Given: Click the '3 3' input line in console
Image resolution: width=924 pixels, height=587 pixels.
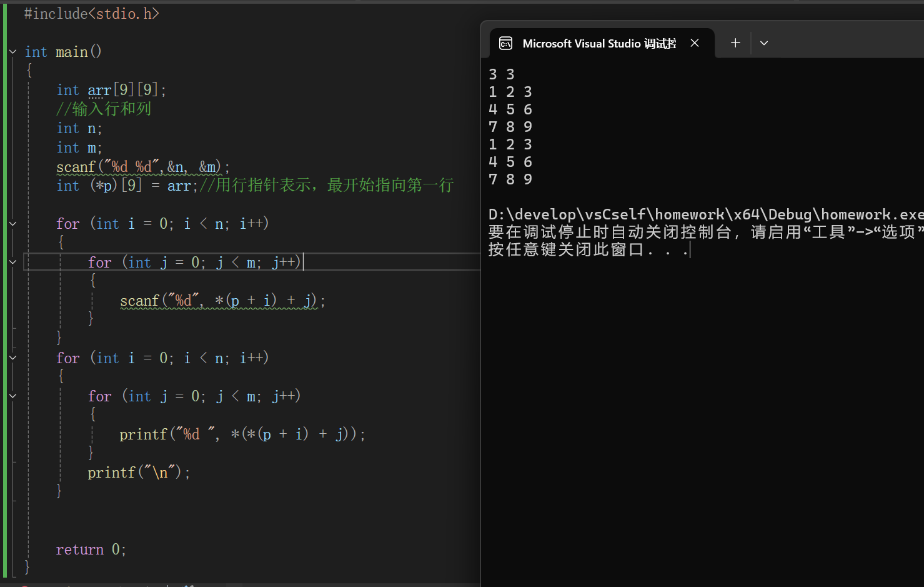Looking at the screenshot, I should pyautogui.click(x=502, y=74).
